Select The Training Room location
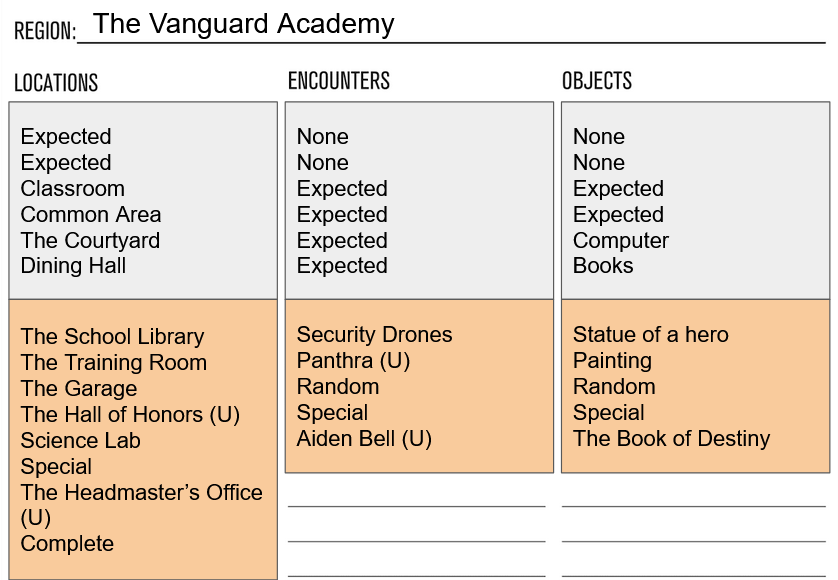Image resolution: width=838 pixels, height=580 pixels. [113, 363]
